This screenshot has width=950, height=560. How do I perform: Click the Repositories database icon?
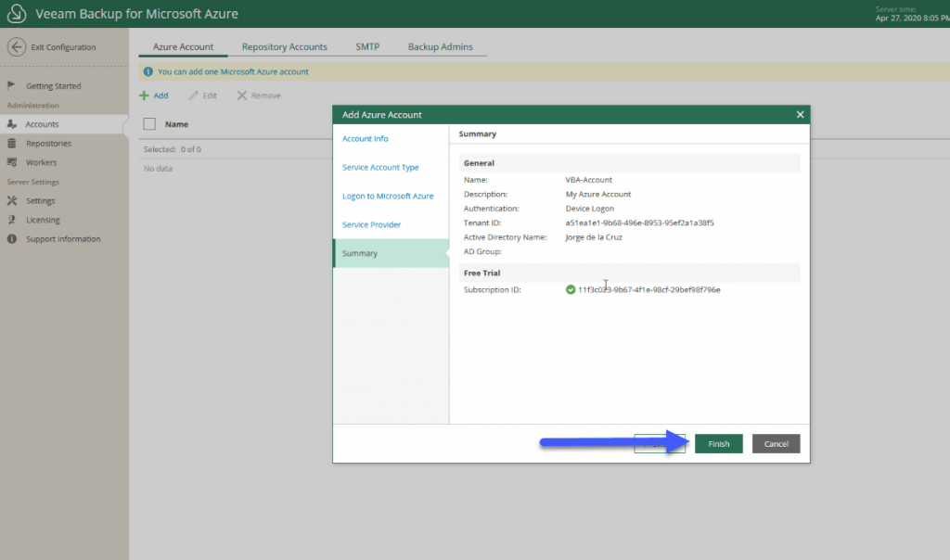pyautogui.click(x=11, y=143)
